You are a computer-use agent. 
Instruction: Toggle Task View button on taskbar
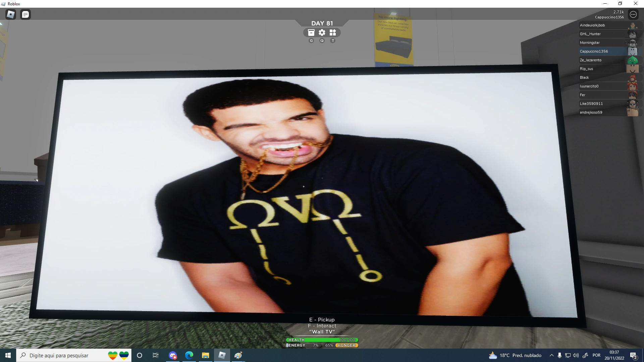[156, 355]
